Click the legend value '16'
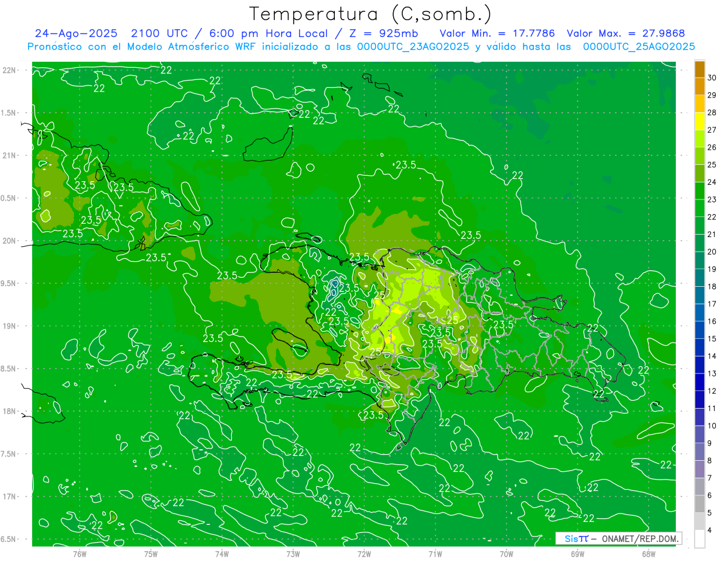The height and width of the screenshot is (562, 728). pyautogui.click(x=712, y=321)
